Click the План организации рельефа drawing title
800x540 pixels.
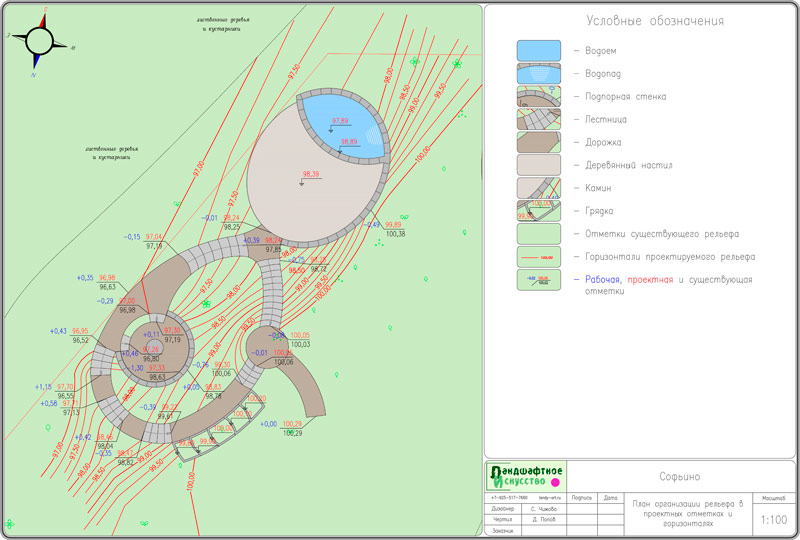(687, 513)
